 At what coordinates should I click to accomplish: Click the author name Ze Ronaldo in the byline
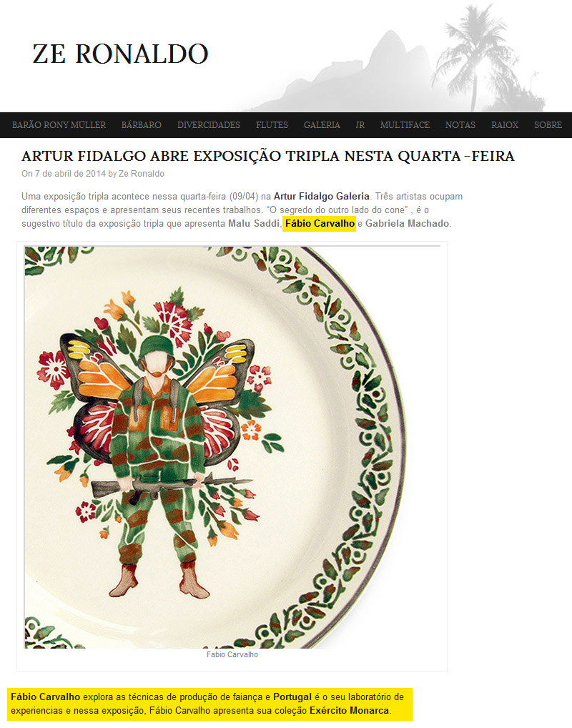click(x=141, y=174)
